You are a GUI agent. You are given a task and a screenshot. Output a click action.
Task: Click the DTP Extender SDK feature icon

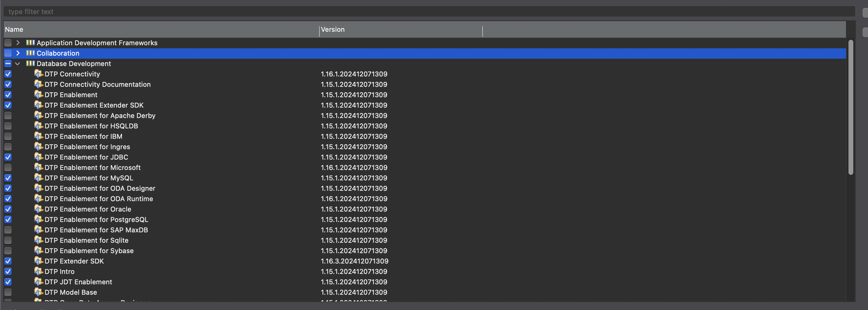[39, 261]
